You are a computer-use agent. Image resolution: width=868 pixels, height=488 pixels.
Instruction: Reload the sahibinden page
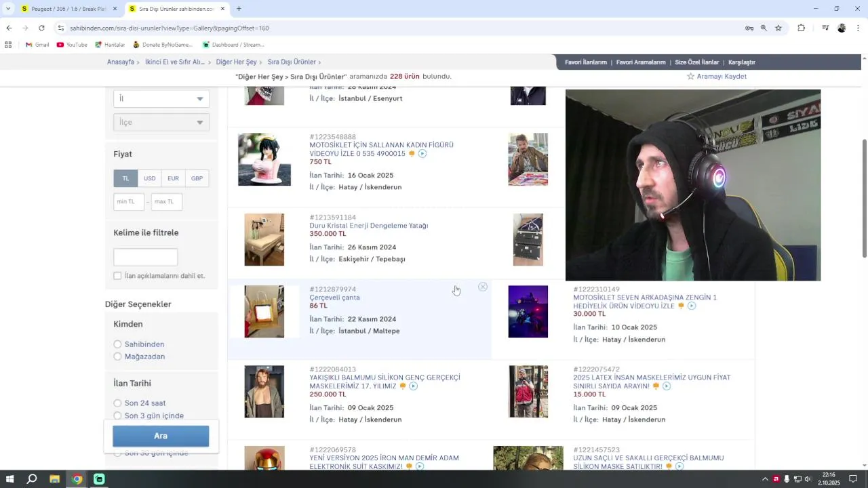pyautogui.click(x=41, y=28)
